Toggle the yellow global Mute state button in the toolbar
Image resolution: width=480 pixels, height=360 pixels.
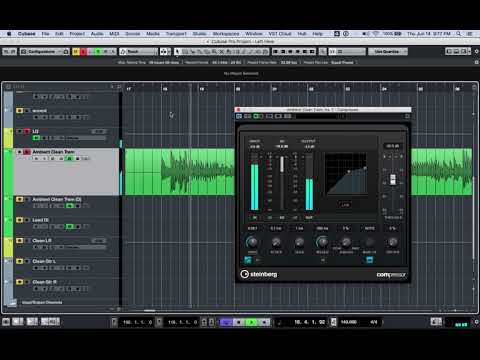coord(76,52)
